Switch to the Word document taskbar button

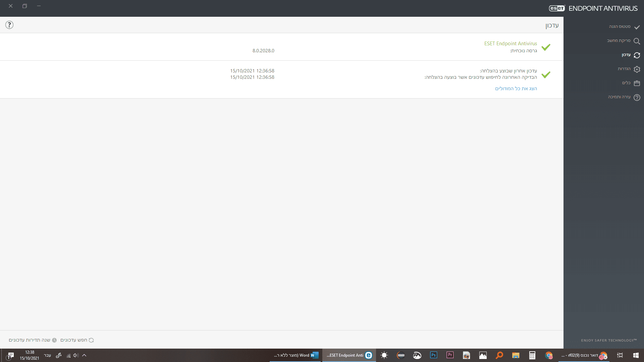pyautogui.click(x=296, y=355)
